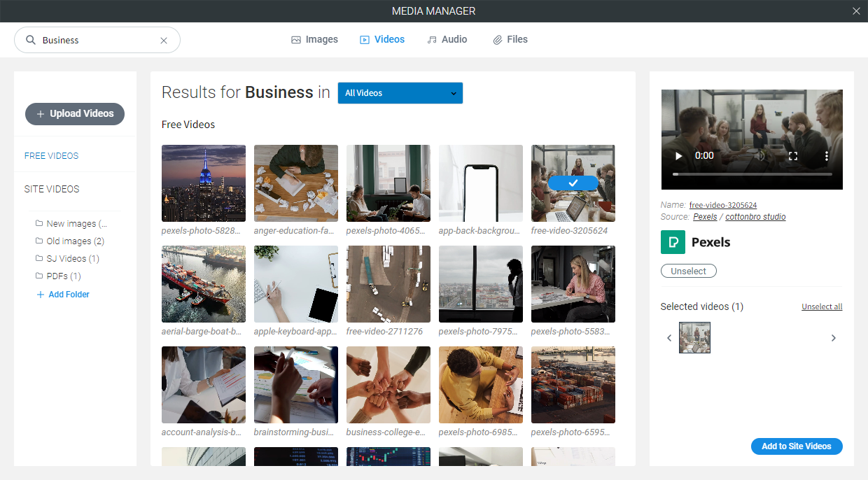Image resolution: width=868 pixels, height=480 pixels.
Task: Select the brainstorming-busi video thumbnail
Action: tap(296, 385)
